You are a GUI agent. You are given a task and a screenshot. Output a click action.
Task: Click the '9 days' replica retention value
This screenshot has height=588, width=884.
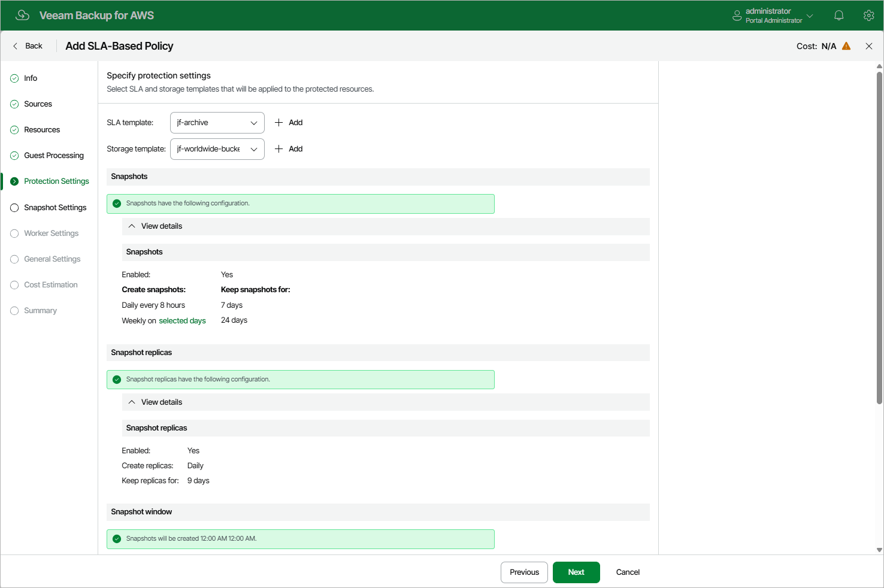[198, 481]
